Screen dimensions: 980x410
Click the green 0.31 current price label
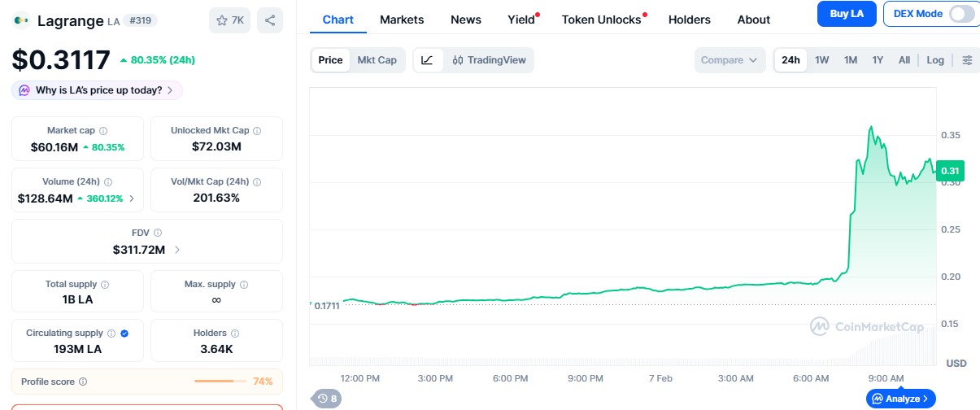click(x=950, y=171)
